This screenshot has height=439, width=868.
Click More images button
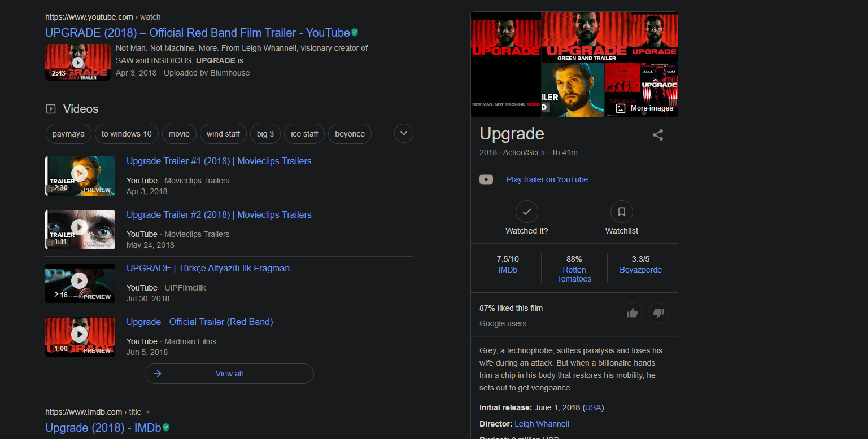644,108
